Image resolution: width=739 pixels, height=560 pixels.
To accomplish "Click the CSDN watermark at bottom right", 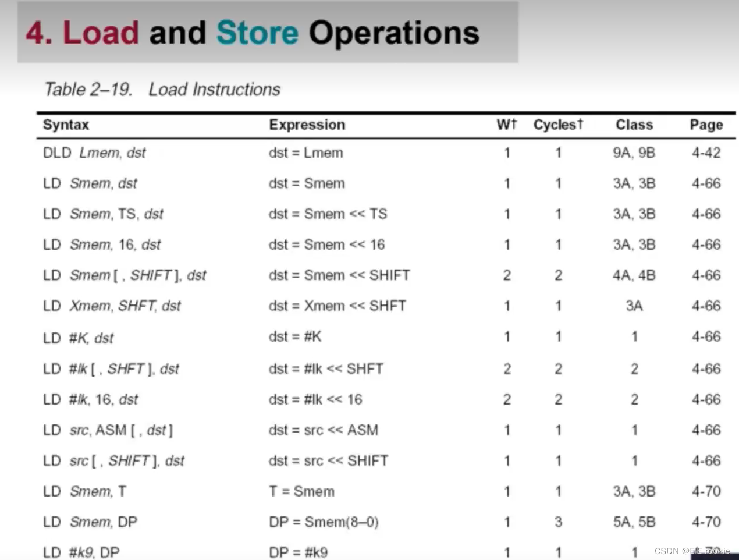I will pyautogui.click(x=692, y=551).
